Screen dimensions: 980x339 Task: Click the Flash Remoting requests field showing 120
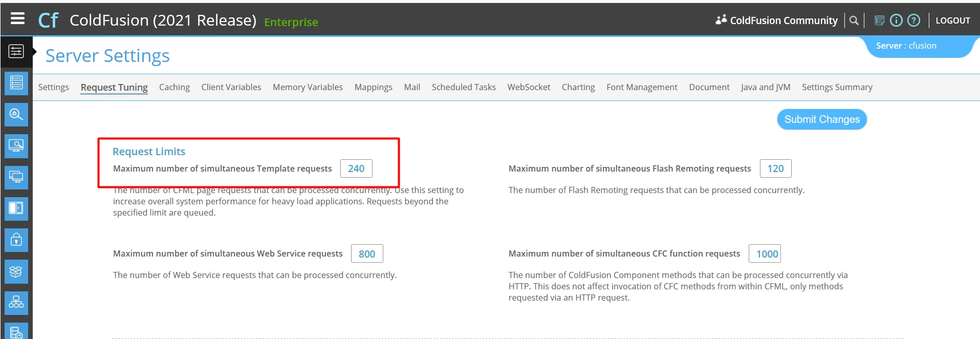click(775, 168)
